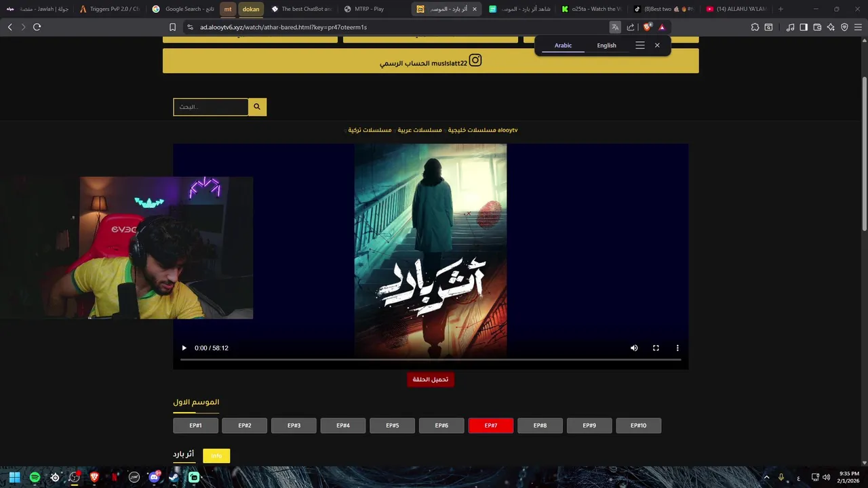Open Steam from the taskbar
This screenshot has height=488, width=868.
(x=174, y=477)
